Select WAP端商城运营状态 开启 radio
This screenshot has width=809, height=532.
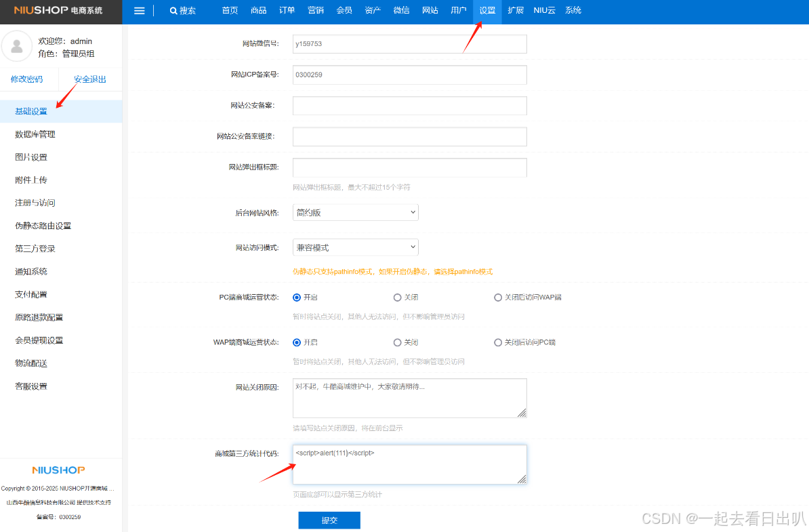coord(297,343)
